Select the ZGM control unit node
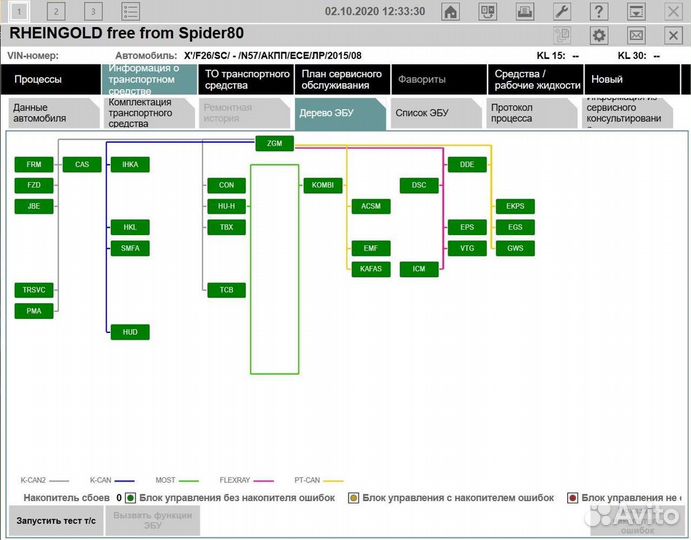This screenshot has height=540, width=691. pos(274,143)
